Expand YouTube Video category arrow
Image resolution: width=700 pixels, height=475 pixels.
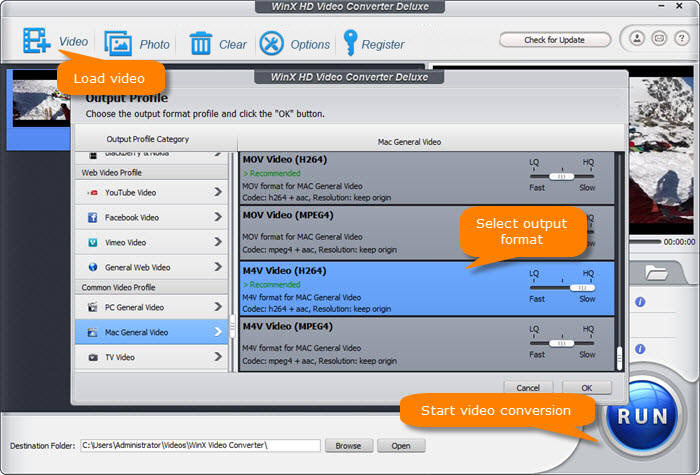(217, 192)
